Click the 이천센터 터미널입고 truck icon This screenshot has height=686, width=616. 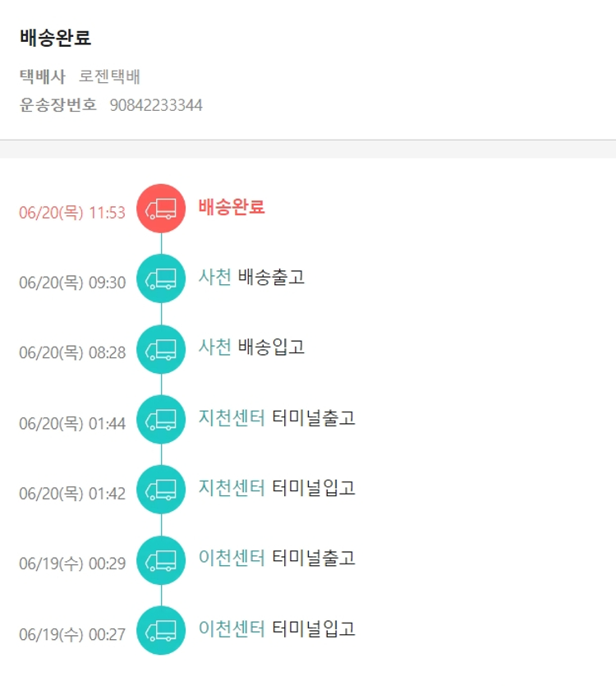click(161, 630)
